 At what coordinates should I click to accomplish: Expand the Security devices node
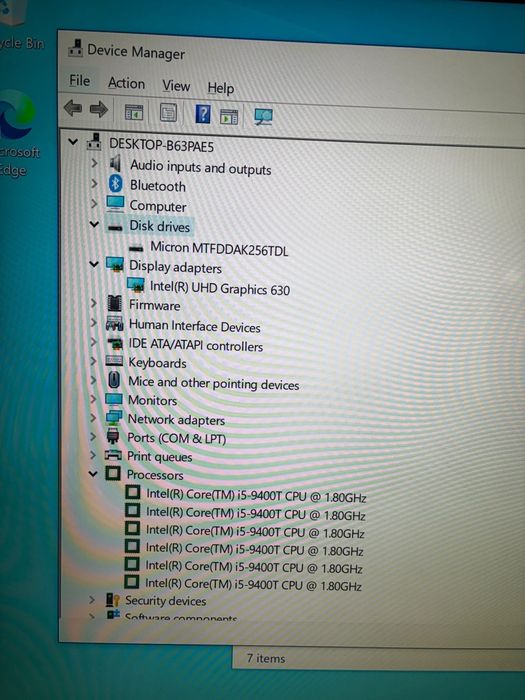92,600
